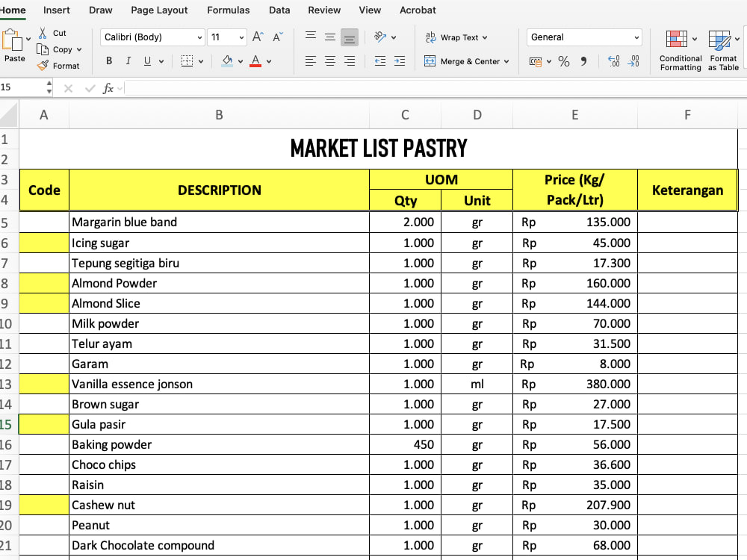747x560 pixels.
Task: Apply fill color bucket
Action: (227, 61)
